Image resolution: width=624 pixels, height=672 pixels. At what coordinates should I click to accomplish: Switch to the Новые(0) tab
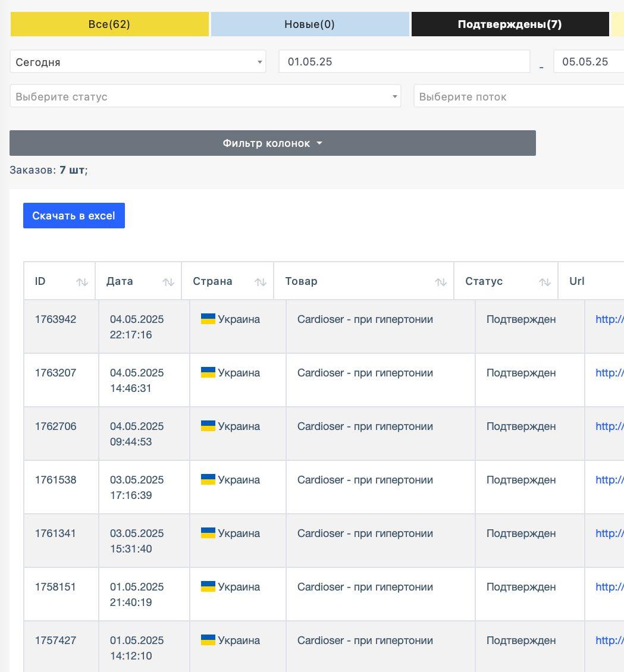pos(310,24)
